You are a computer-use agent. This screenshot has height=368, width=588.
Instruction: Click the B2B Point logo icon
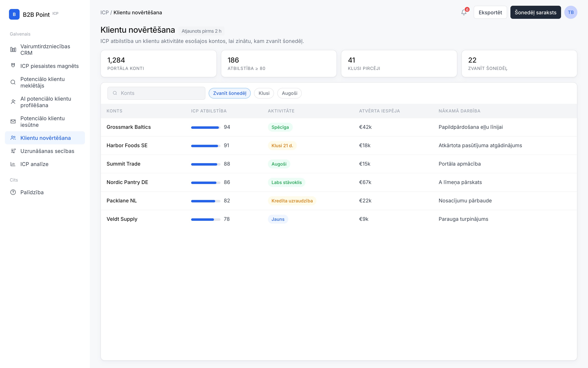click(14, 14)
